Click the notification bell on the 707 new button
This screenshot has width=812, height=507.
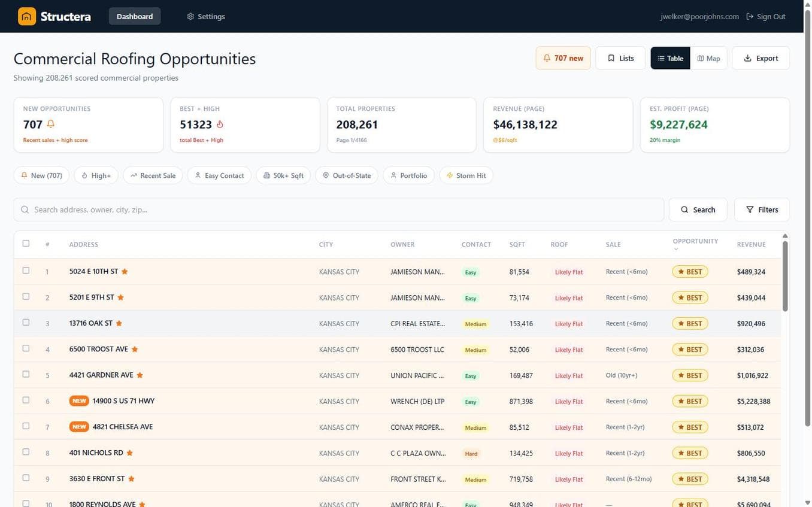(547, 58)
